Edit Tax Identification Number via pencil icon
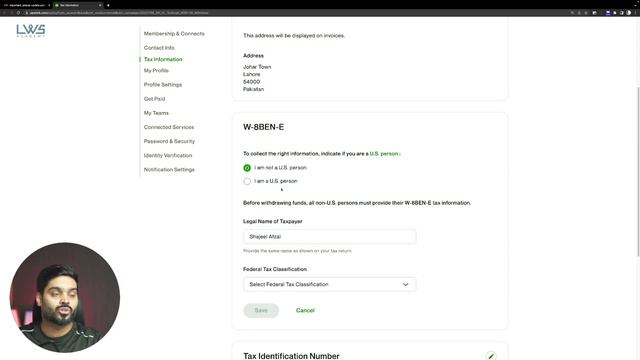640x360 pixels. 491,356
